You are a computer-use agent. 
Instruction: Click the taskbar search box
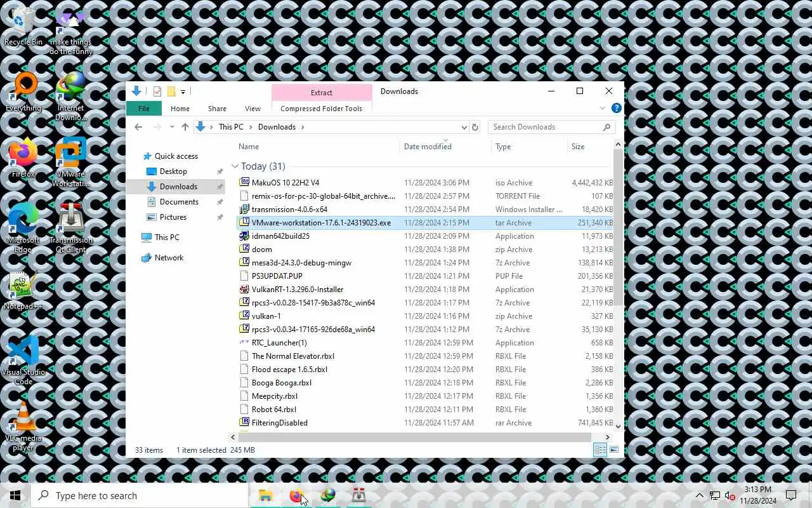point(140,495)
